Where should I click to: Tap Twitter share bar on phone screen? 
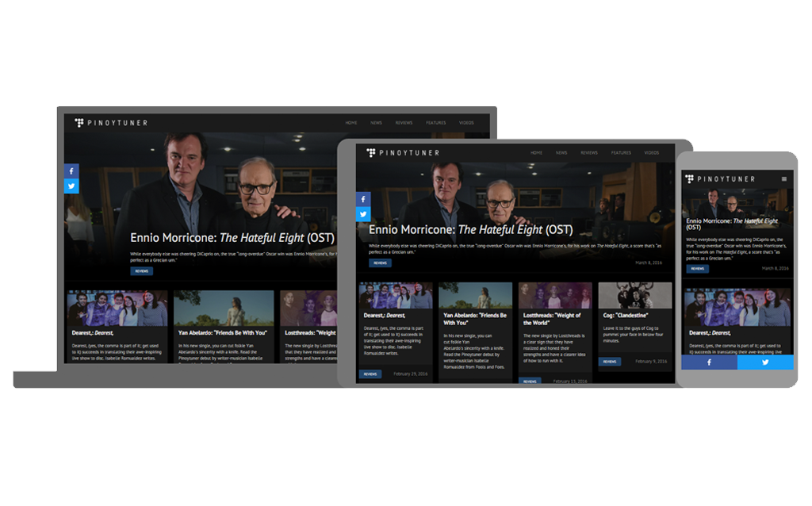[x=765, y=362]
